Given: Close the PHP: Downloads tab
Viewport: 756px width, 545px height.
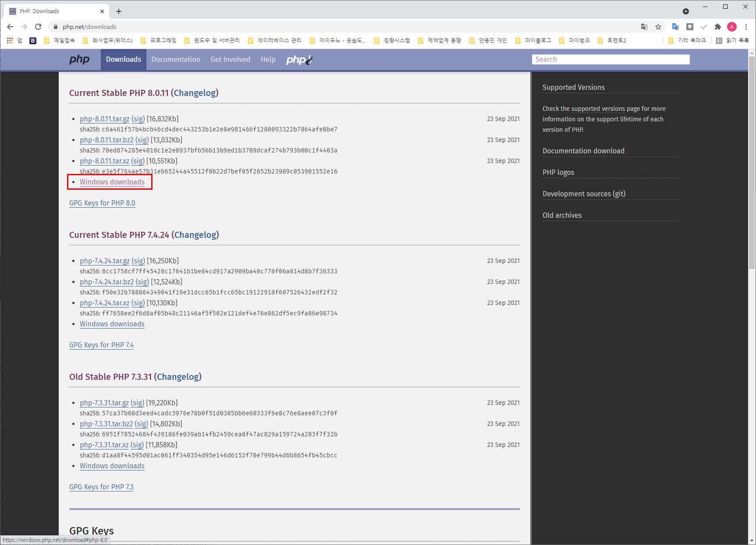Looking at the screenshot, I should click(x=102, y=11).
